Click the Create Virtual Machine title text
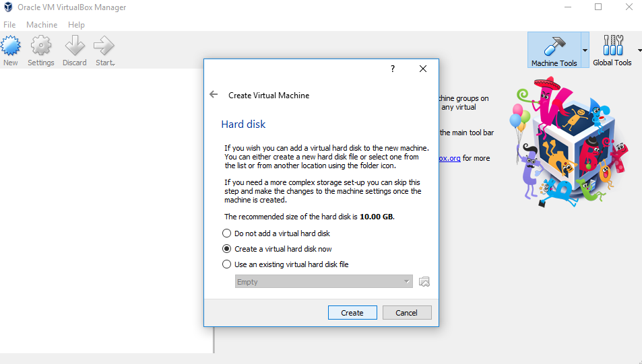Viewport: 642px width, 364px height. pos(269,96)
